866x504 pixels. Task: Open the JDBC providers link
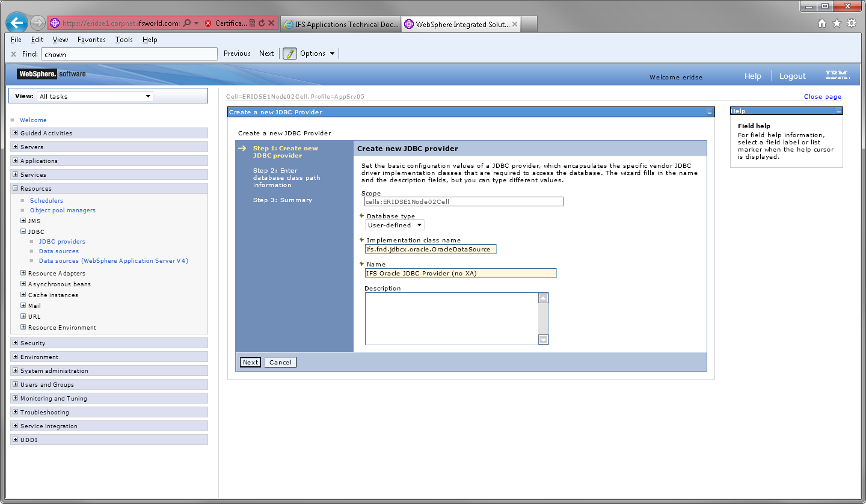(x=62, y=241)
